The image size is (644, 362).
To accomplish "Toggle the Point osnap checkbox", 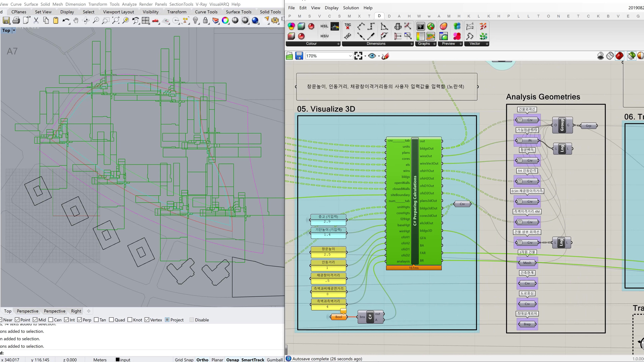I will [17, 320].
